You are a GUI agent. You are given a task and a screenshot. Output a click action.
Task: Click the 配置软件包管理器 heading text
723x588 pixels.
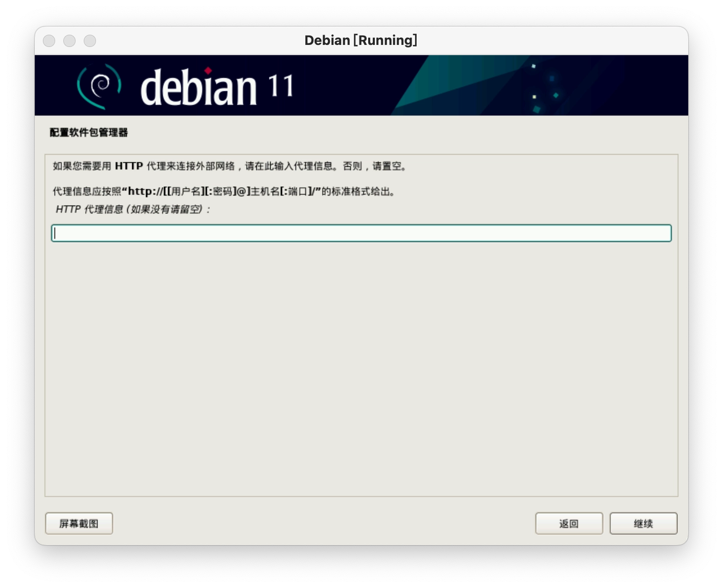[x=89, y=133]
